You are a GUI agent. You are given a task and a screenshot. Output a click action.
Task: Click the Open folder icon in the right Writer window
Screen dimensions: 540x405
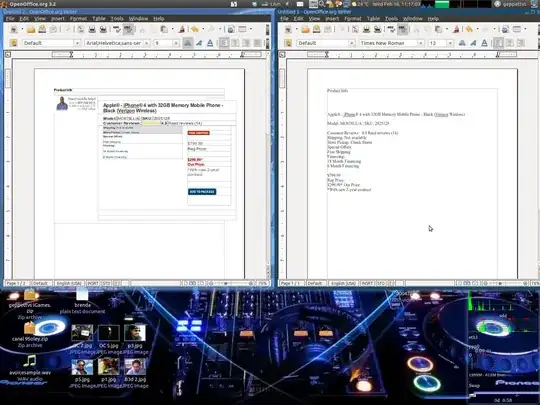[305, 29]
